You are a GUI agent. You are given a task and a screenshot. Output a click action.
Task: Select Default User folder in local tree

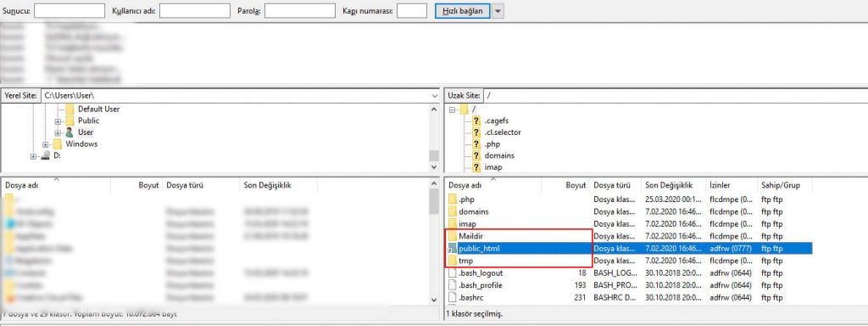98,109
